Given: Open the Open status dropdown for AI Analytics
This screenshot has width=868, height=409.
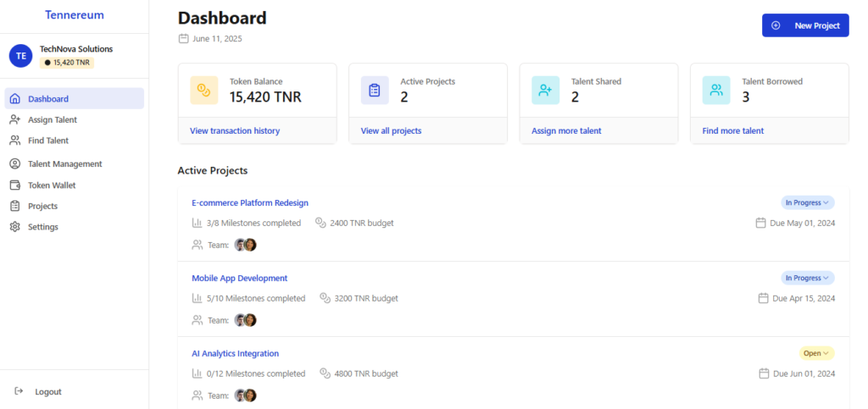Looking at the screenshot, I should click(816, 353).
